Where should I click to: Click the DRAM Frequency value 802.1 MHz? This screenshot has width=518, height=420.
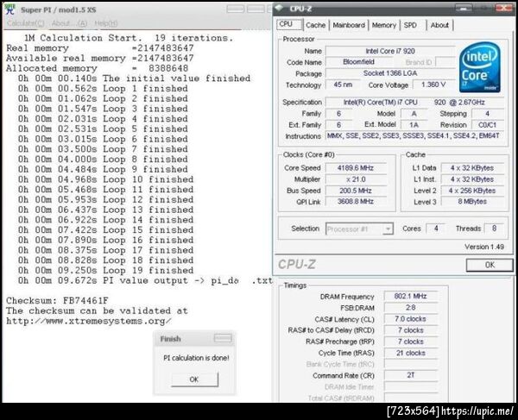coord(411,297)
